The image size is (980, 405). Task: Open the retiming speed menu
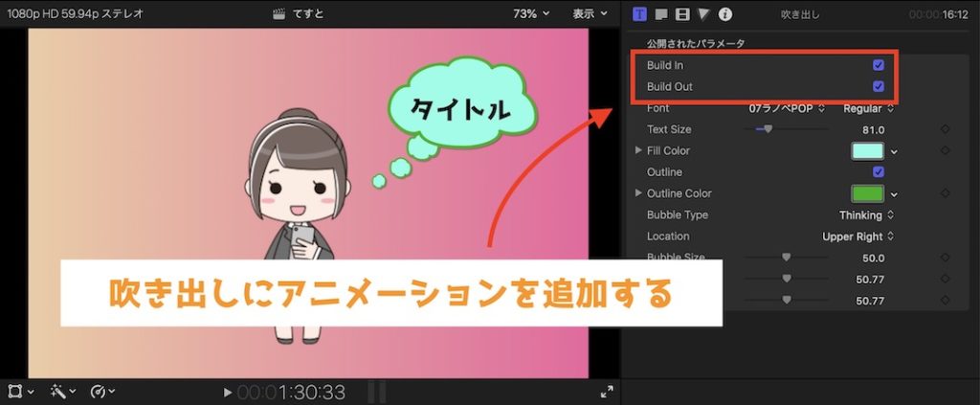pyautogui.click(x=102, y=392)
